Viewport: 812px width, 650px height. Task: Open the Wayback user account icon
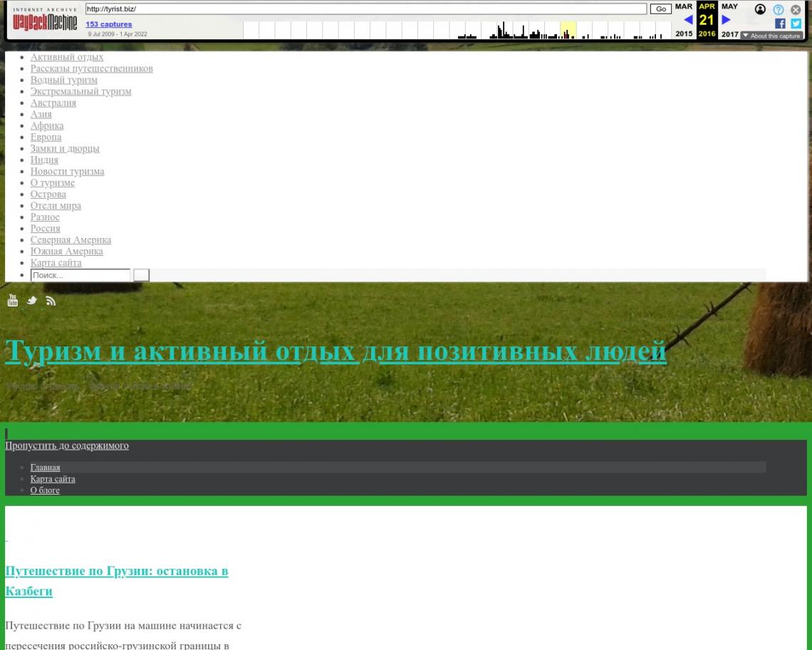click(x=760, y=9)
